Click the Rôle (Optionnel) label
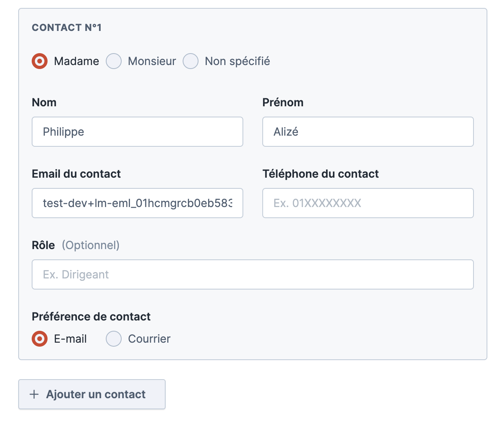The image size is (504, 422). (x=75, y=245)
